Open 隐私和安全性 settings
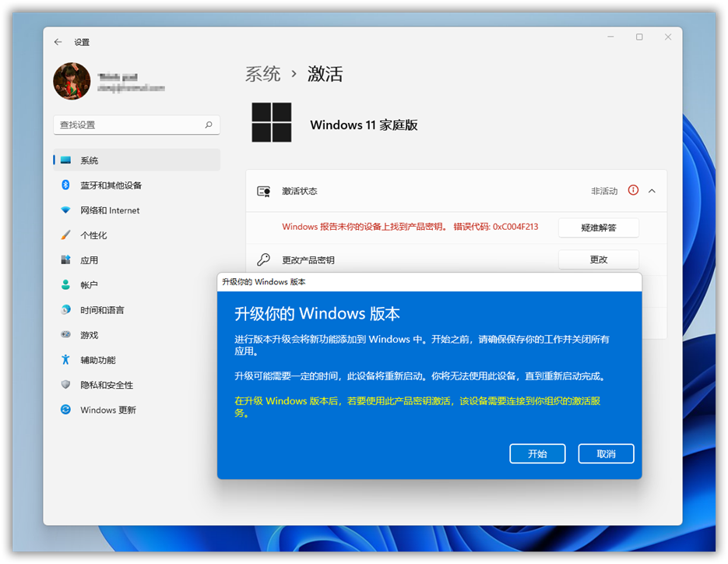 pyautogui.click(x=136, y=385)
